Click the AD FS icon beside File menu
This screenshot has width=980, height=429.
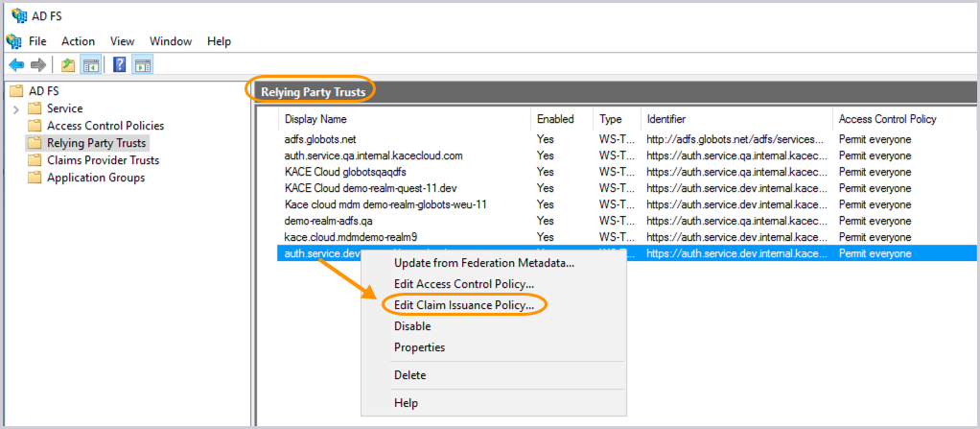tap(13, 41)
